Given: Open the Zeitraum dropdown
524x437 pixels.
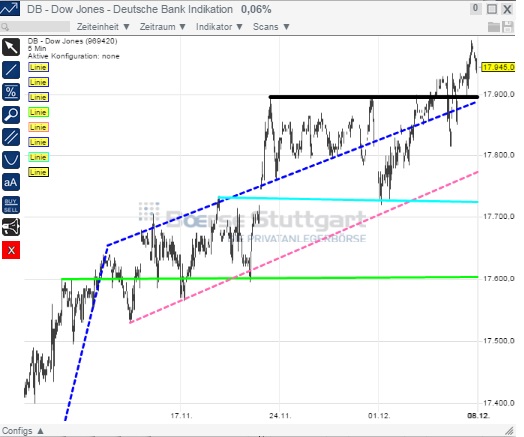Looking at the screenshot, I should [162, 27].
